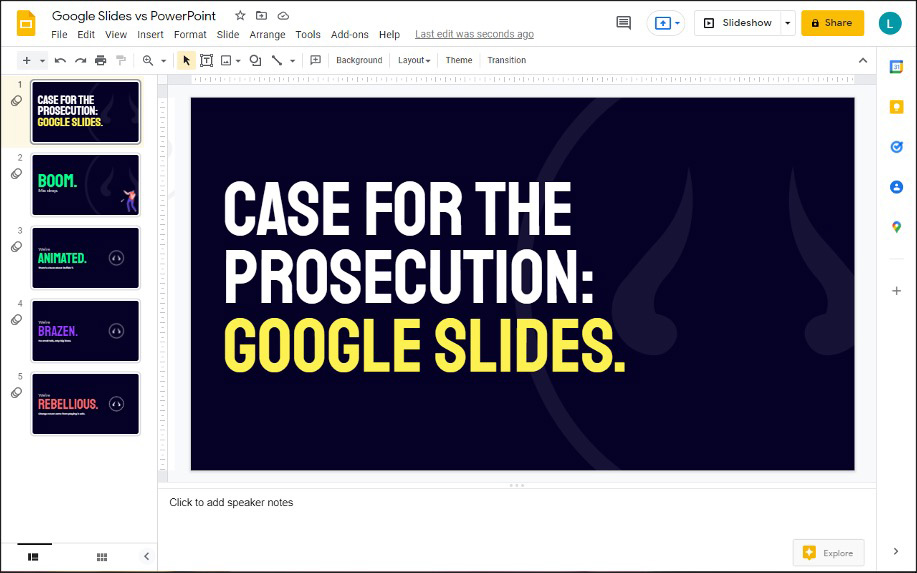Viewport: 917px width, 573px height.
Task: Undo the last action
Action: (60, 60)
